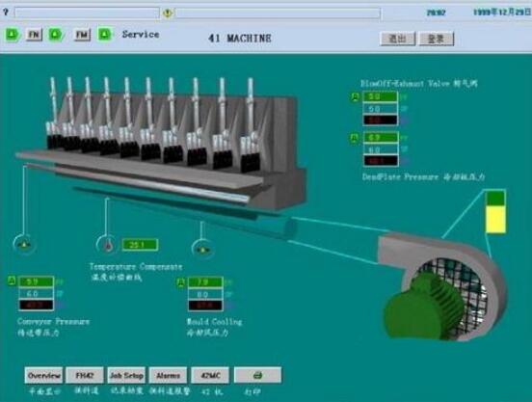This screenshot has width=532, height=402.
Task: Open the Alarms page
Action: 168,375
